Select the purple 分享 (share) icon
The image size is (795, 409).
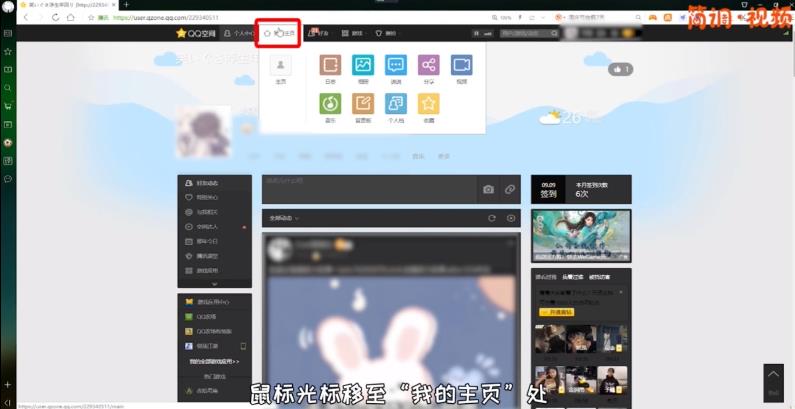click(428, 66)
